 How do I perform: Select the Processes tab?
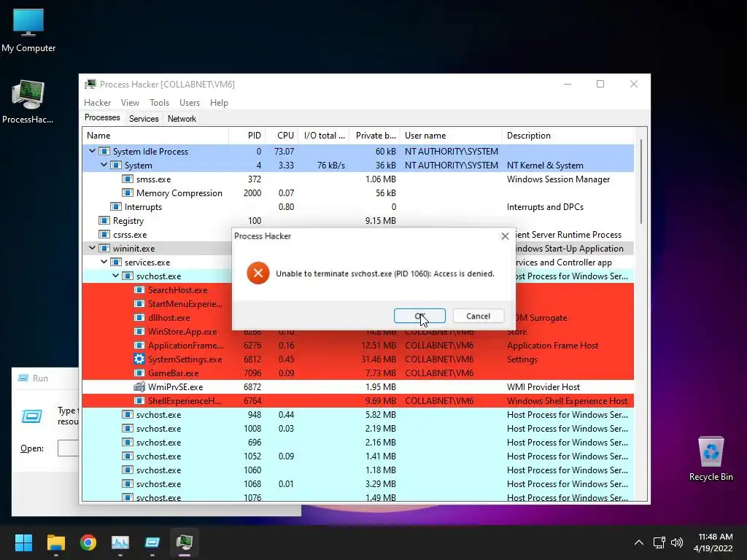click(x=102, y=117)
